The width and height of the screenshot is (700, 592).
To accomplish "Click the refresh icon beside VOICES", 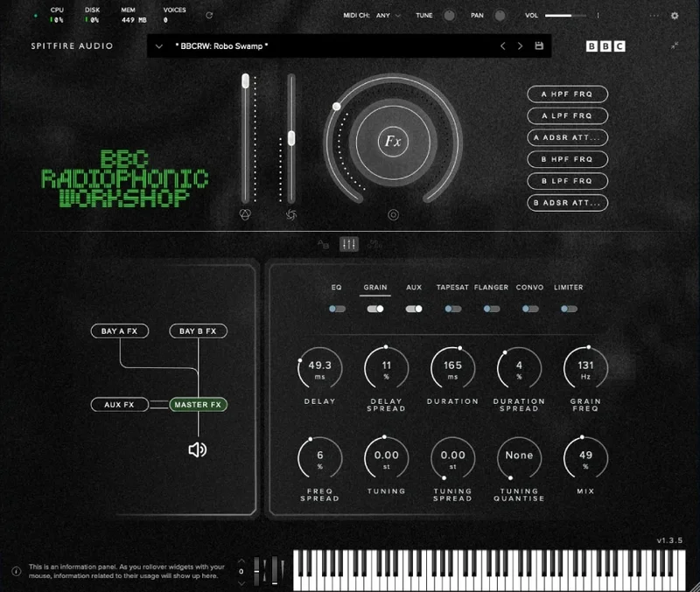I will point(209,15).
